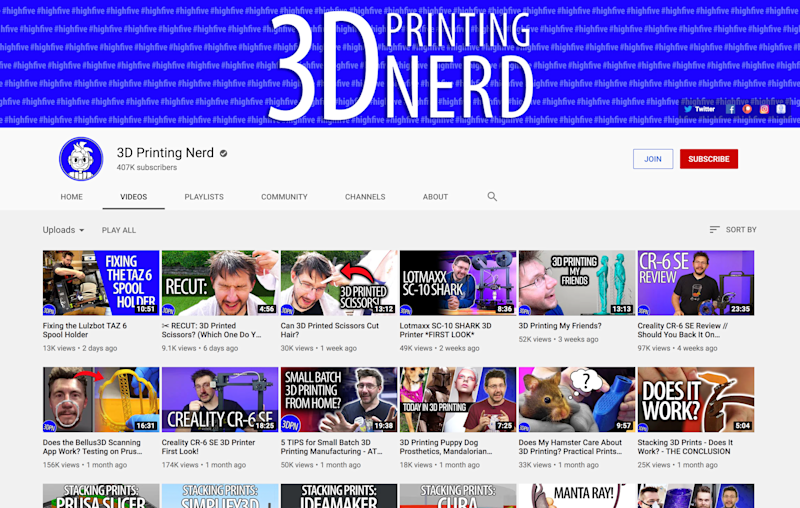Switch to the Home tab
This screenshot has width=800, height=508.
click(x=71, y=197)
